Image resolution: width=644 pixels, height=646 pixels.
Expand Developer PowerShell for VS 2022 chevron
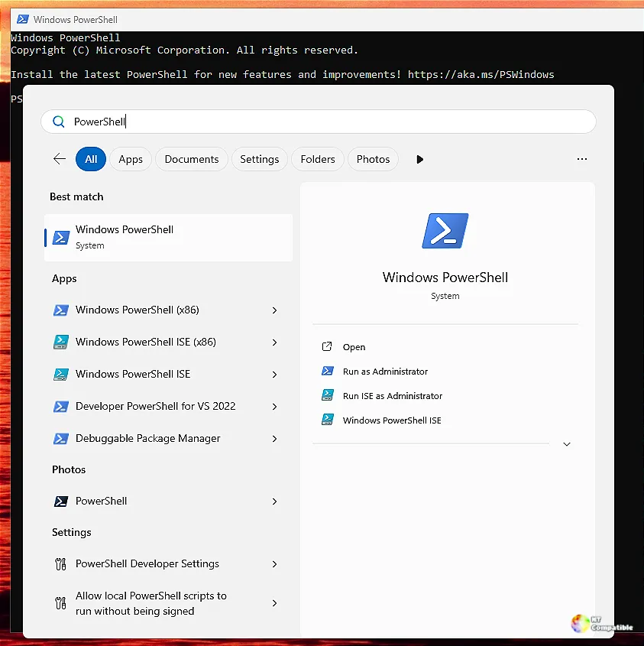[275, 407]
